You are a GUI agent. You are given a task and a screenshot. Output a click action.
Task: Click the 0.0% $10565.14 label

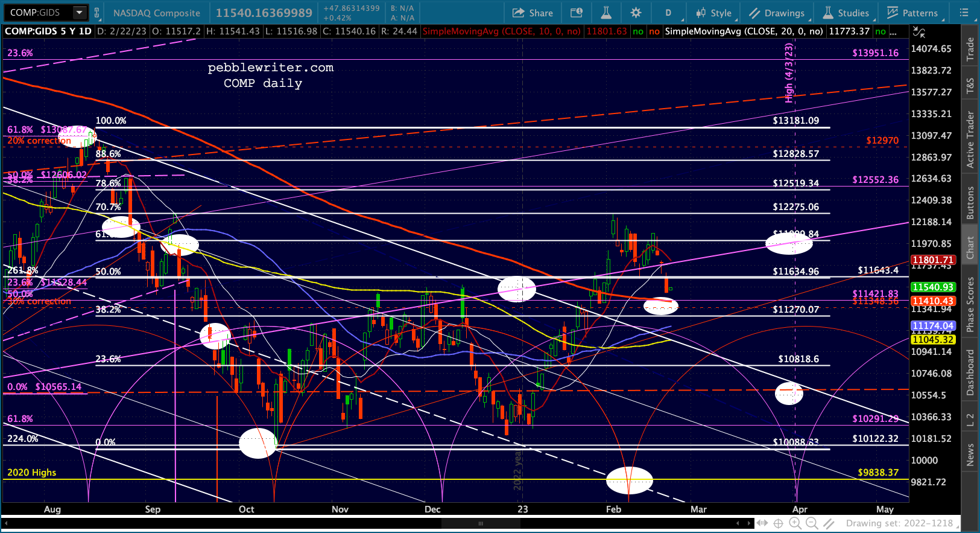point(44,387)
